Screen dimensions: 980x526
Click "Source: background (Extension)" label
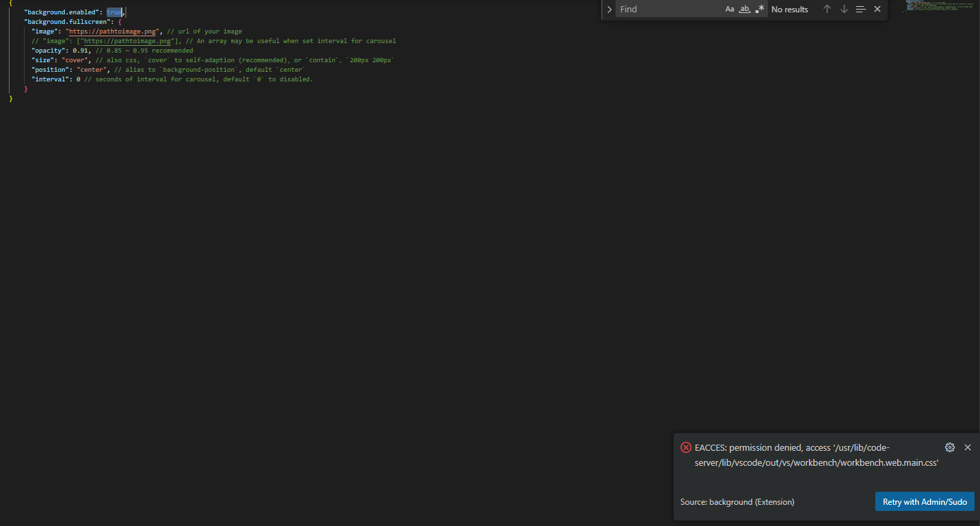pyautogui.click(x=737, y=502)
